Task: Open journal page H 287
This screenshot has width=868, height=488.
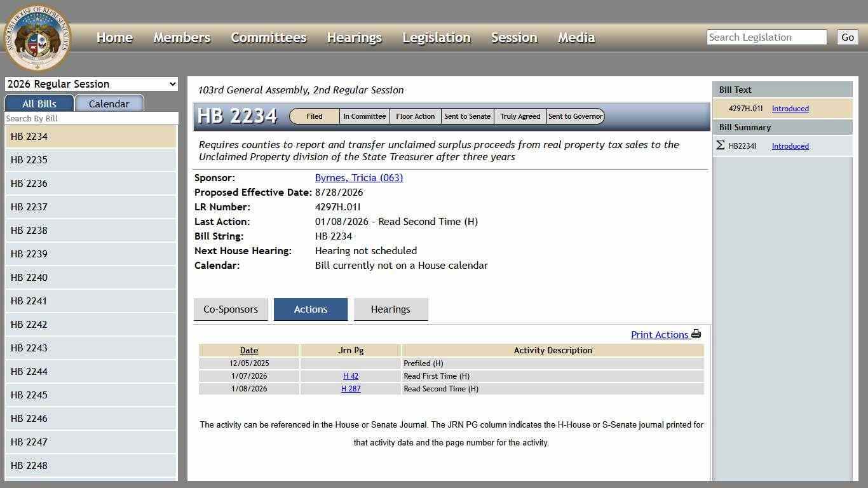Action: (351, 388)
